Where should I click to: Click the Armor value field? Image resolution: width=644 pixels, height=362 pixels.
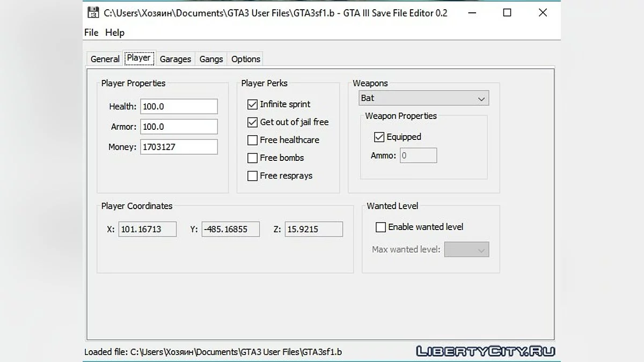179,127
